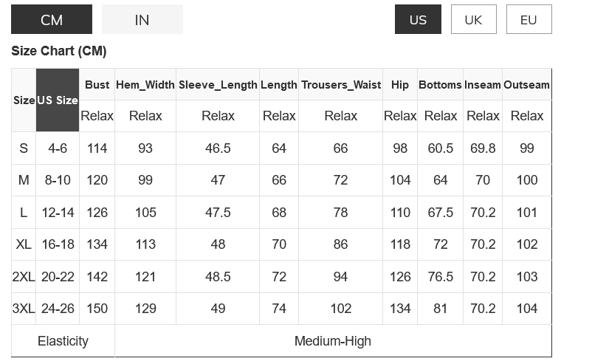Viewport: 592px width, 364px height.
Task: Select US sizing standard
Action: (x=418, y=19)
